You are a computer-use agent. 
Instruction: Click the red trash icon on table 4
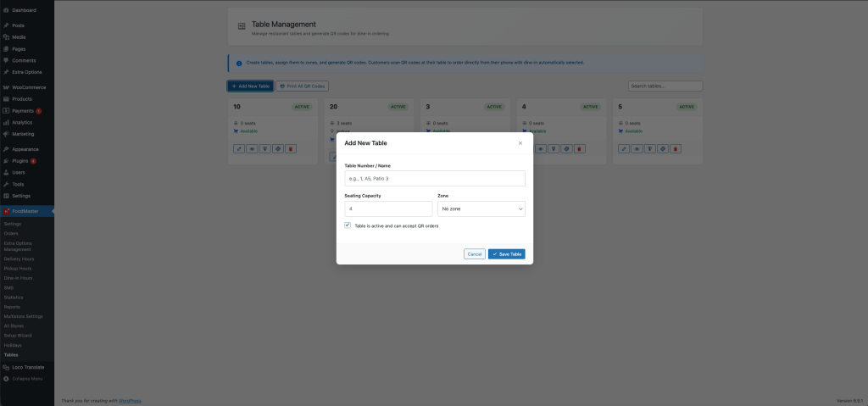point(580,149)
